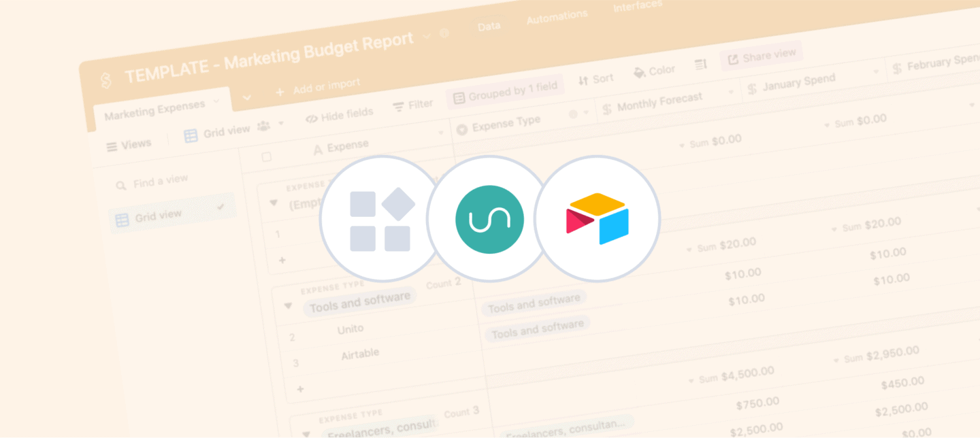Viewport: 980px width, 438px height.
Task: Toggle the Views sidebar
Action: pos(129,145)
